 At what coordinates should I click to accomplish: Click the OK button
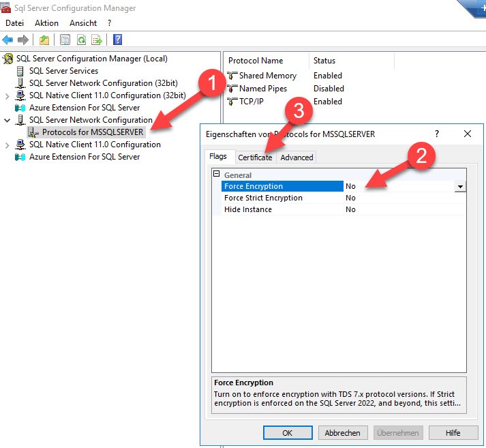287,432
